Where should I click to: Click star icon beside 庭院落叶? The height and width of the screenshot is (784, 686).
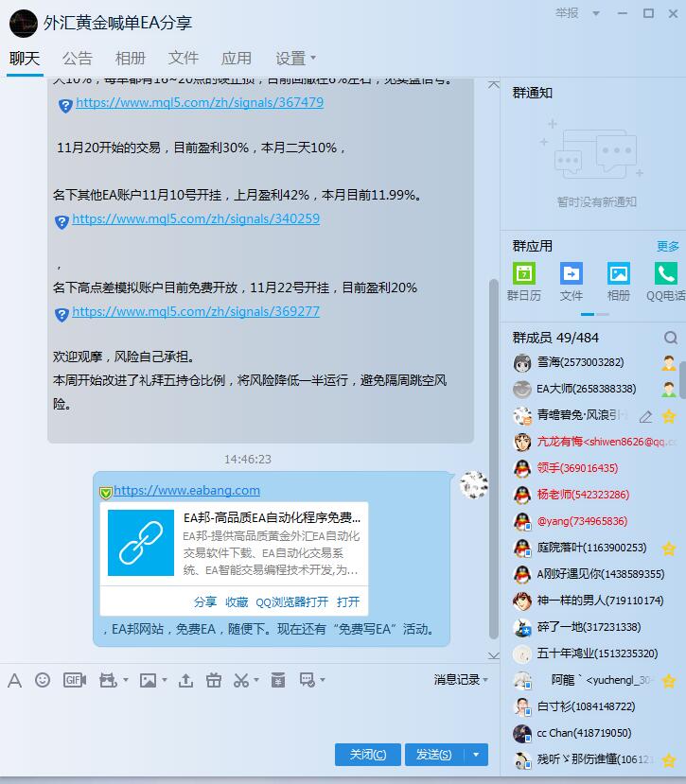click(669, 548)
